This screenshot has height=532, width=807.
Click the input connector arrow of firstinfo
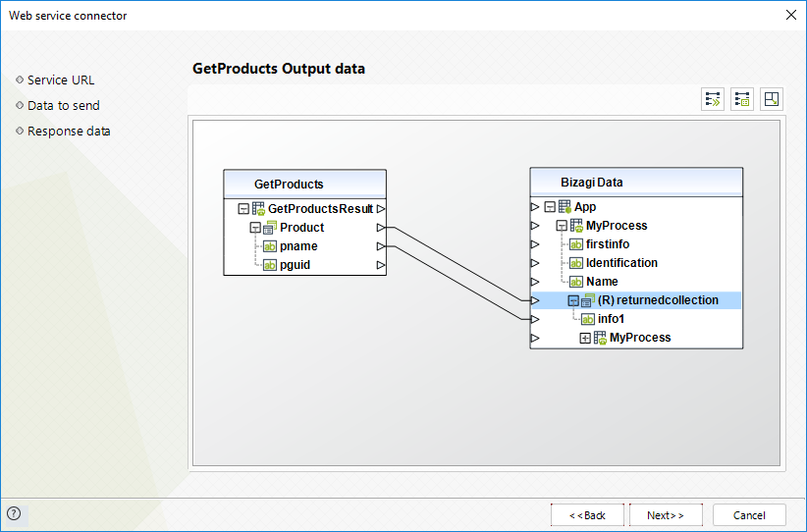tap(535, 244)
